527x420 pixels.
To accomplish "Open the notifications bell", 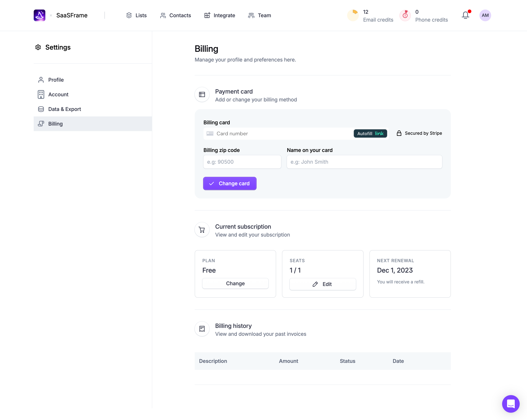I will pos(466,15).
